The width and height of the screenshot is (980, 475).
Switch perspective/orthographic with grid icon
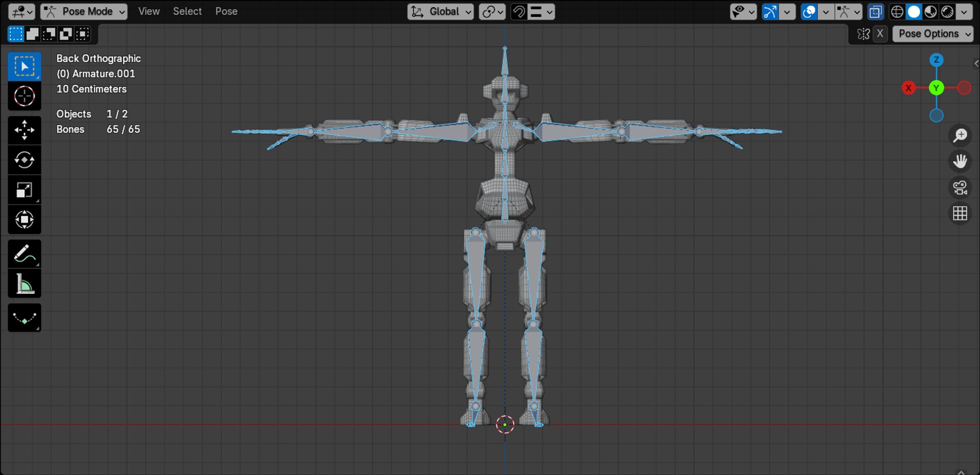960,214
